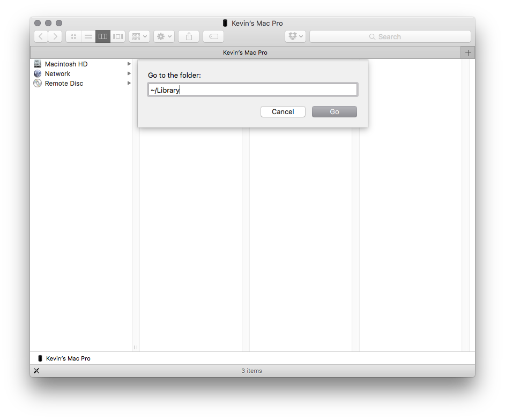505x420 pixels.
Task: Expand Remote Disc arrow
Action: [x=129, y=83]
